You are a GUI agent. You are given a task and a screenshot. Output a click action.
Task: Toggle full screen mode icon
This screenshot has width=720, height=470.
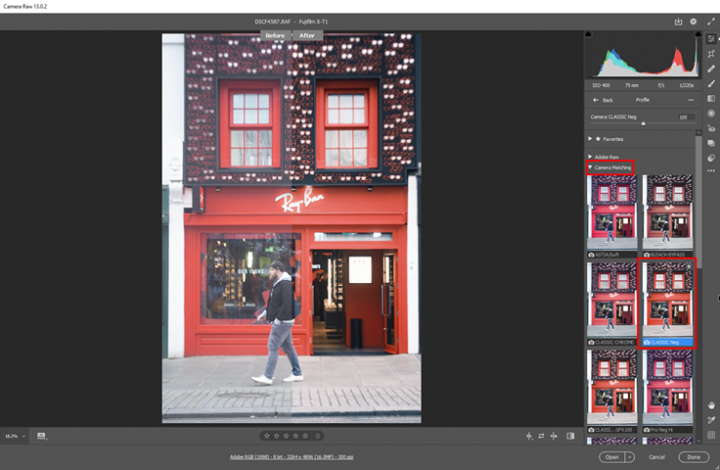click(711, 22)
